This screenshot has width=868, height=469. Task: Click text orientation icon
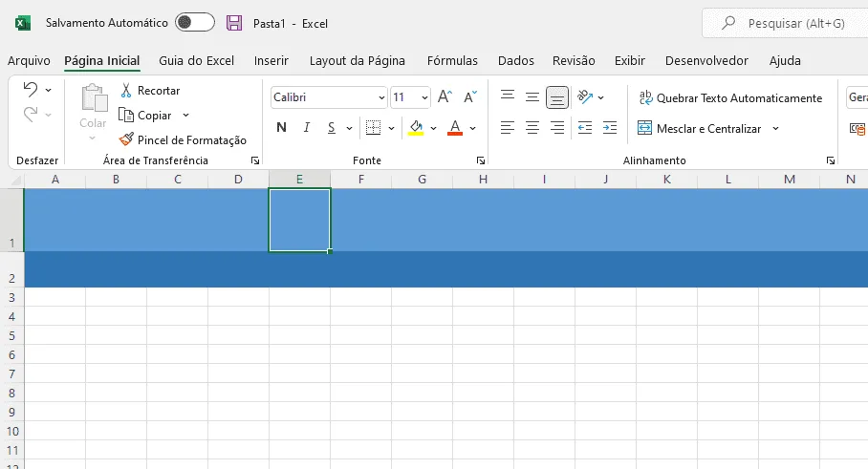[x=585, y=97]
